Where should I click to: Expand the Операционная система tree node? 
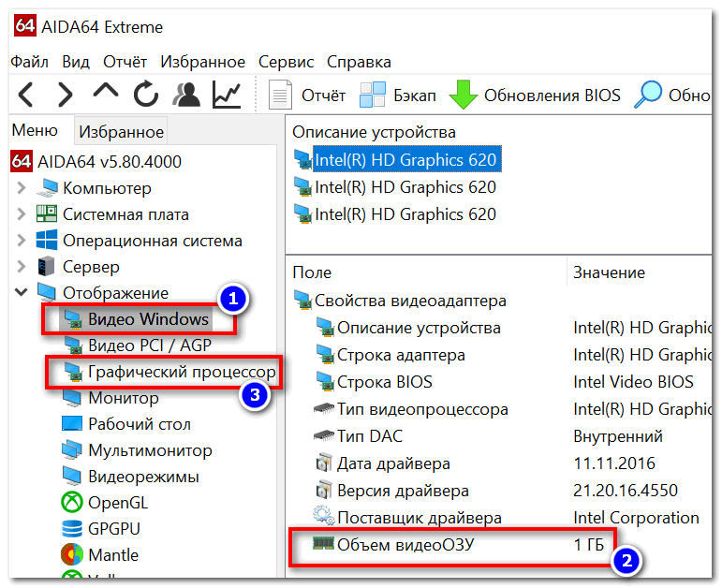(x=22, y=241)
